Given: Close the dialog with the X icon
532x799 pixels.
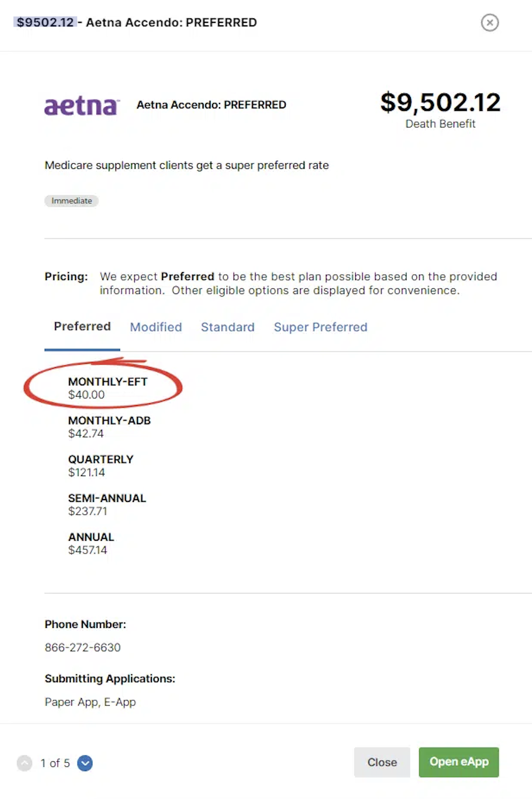Looking at the screenshot, I should [x=490, y=23].
